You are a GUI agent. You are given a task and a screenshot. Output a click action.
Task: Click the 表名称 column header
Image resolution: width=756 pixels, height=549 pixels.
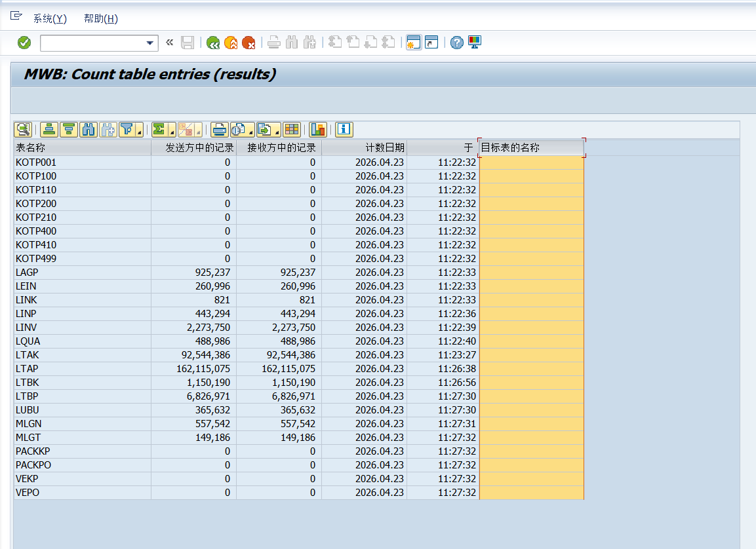coord(83,148)
